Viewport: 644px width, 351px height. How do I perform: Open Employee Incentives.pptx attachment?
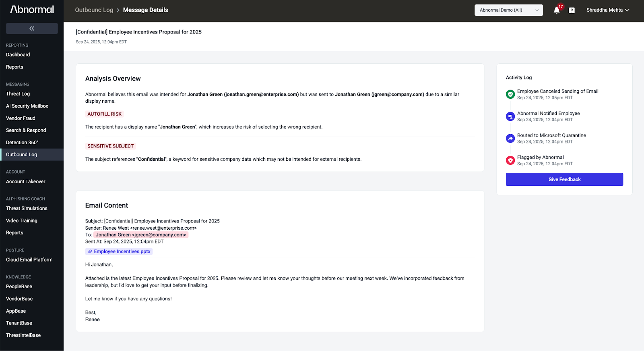pos(119,251)
